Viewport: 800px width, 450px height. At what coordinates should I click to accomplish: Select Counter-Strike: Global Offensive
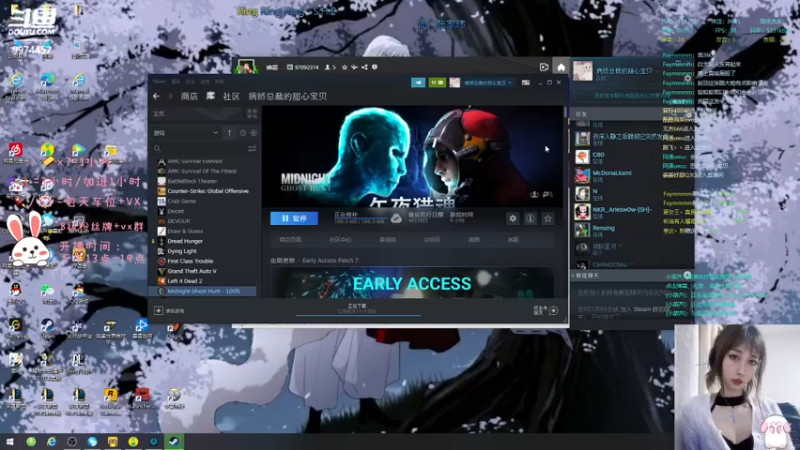coord(208,191)
